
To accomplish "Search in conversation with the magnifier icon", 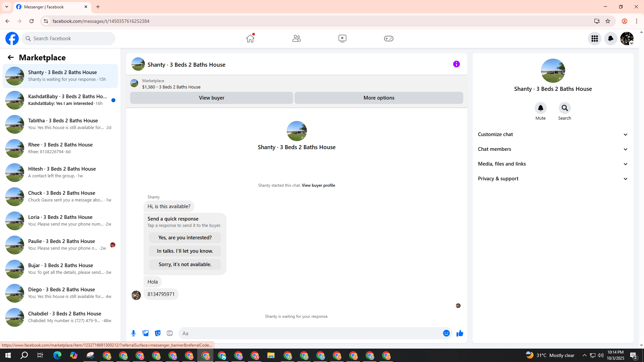I will 565,108.
